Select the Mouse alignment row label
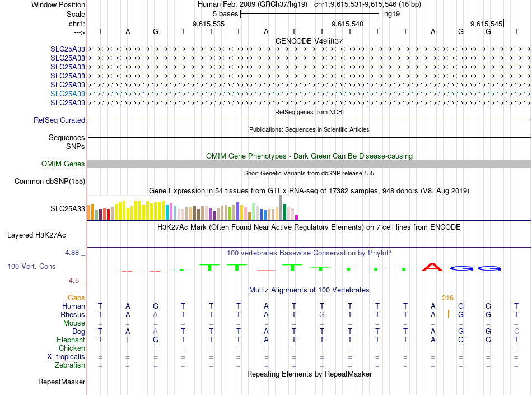 74,323
